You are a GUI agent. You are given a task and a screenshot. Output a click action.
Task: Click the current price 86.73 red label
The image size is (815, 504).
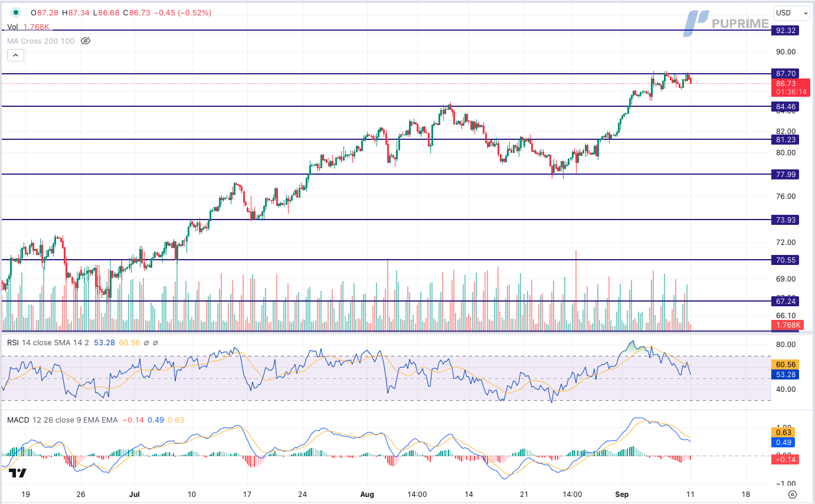click(791, 88)
